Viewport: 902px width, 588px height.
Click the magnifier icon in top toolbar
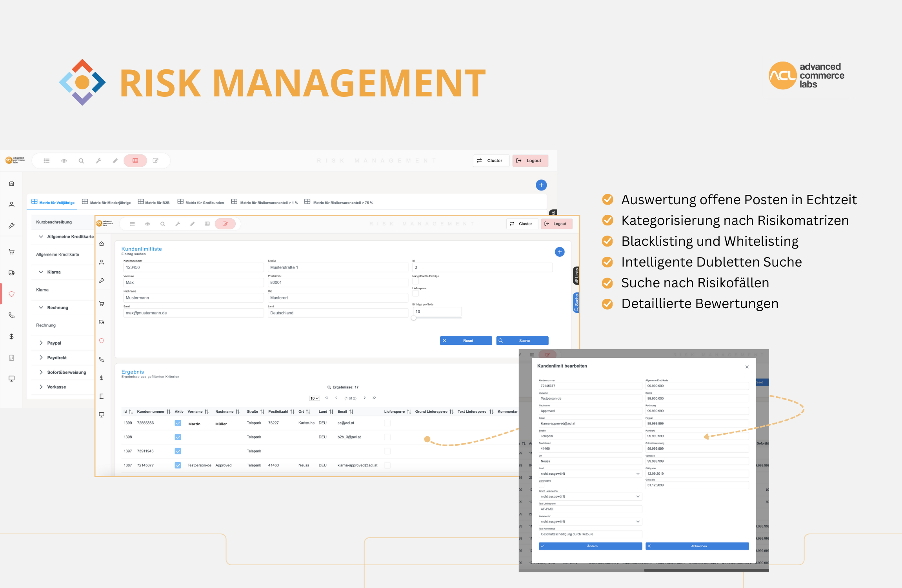tap(81, 161)
